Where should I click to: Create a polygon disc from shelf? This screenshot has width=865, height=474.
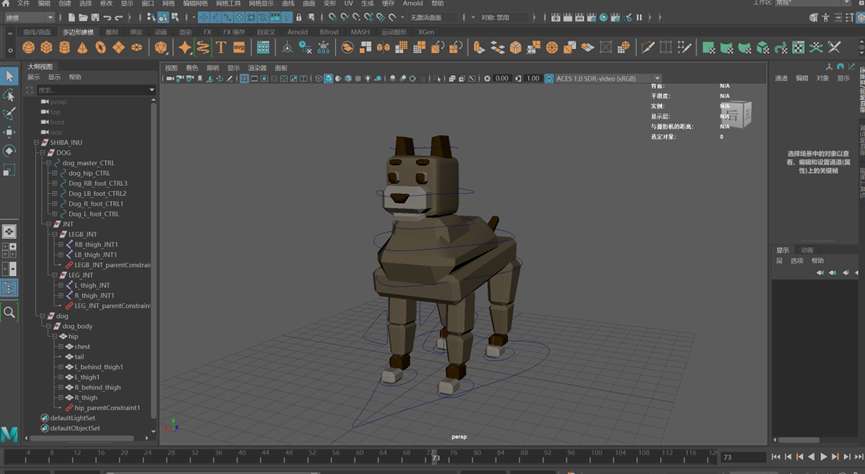[136, 47]
